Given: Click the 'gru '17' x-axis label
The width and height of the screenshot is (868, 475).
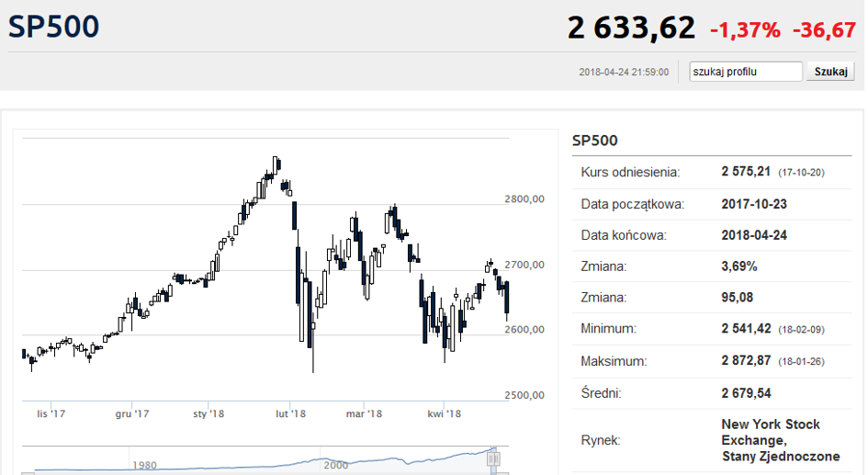Looking at the screenshot, I should [x=131, y=414].
